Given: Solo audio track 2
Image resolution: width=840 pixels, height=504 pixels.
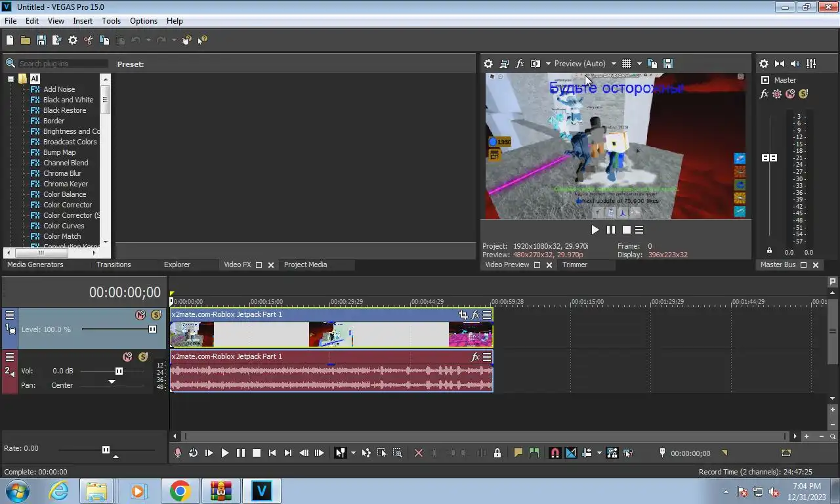Looking at the screenshot, I should pyautogui.click(x=143, y=357).
